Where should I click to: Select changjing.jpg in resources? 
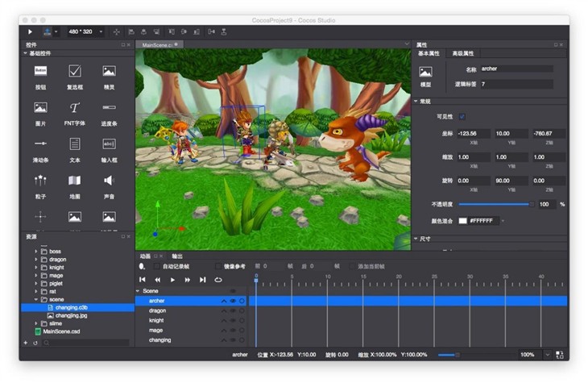[71, 315]
